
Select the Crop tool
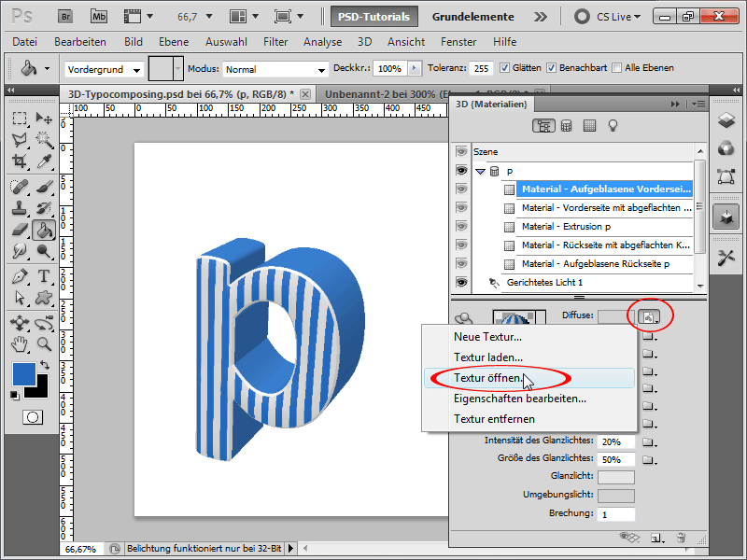[x=20, y=161]
